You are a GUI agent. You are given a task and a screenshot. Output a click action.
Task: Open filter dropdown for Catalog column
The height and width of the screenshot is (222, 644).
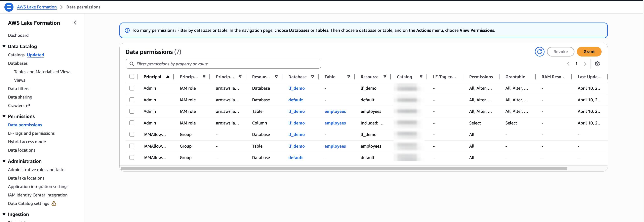421,77
